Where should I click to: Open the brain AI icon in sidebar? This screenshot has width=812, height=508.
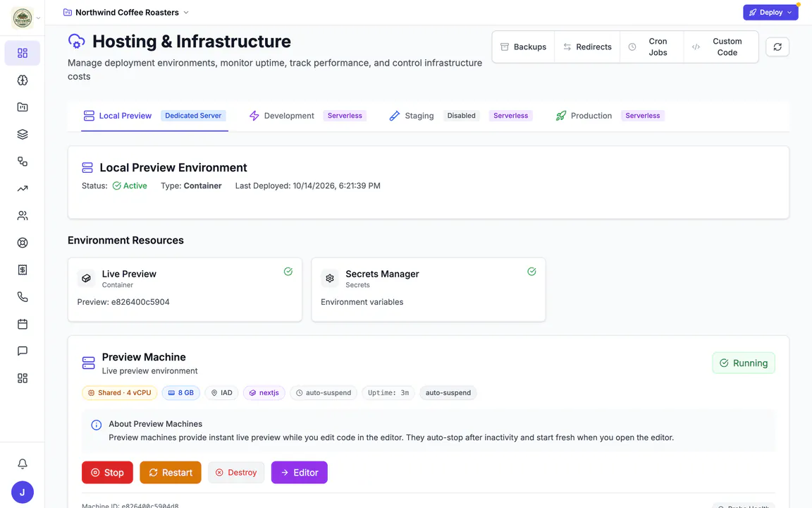point(23,80)
